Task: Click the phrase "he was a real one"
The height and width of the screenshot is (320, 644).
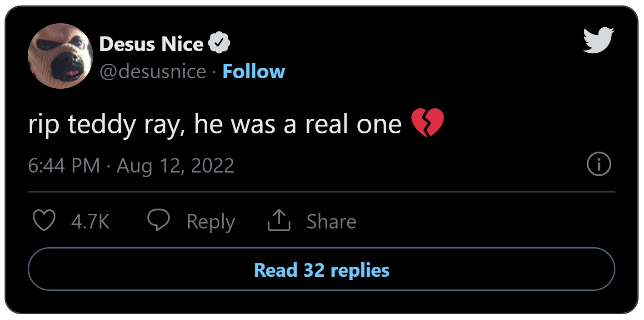Action: [298, 124]
